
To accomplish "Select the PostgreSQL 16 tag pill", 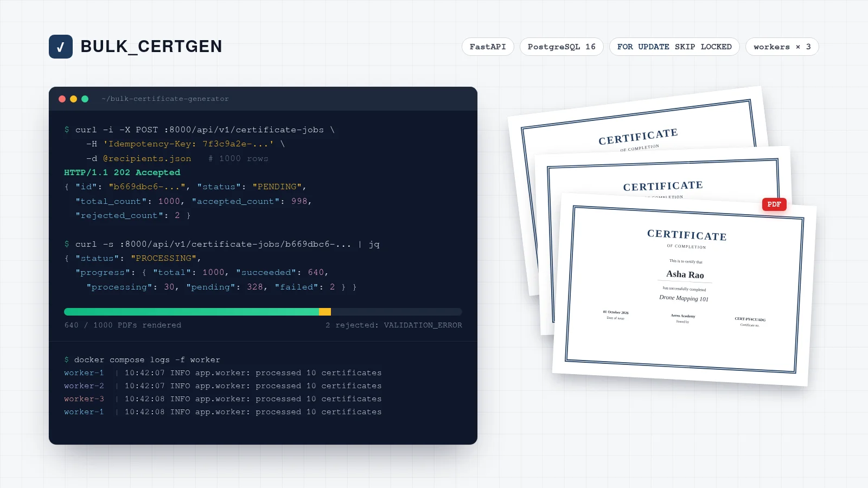I will [561, 47].
